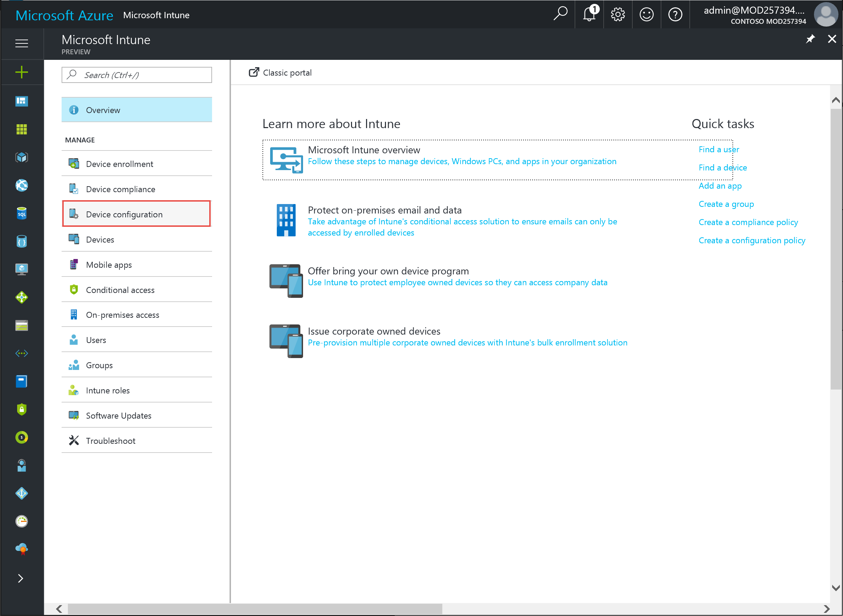
Task: Open the Dashboard icon in left rail
Action: pos(22,101)
